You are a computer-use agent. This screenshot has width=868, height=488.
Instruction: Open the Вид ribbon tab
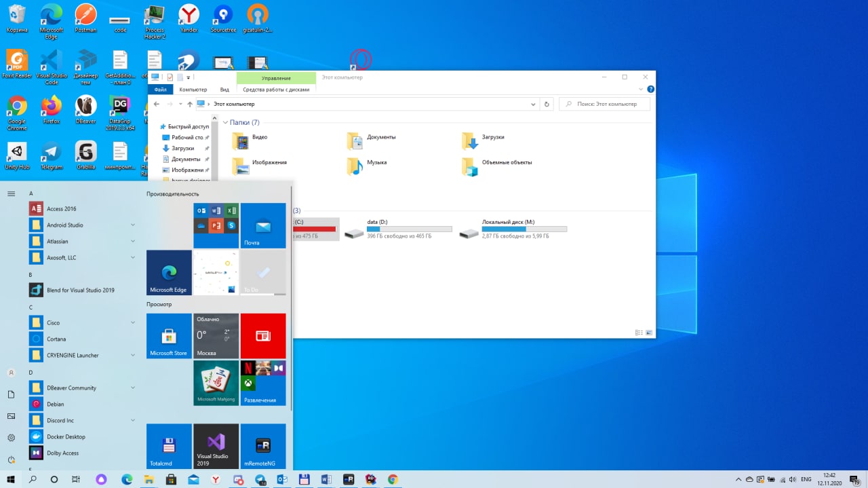pos(224,90)
